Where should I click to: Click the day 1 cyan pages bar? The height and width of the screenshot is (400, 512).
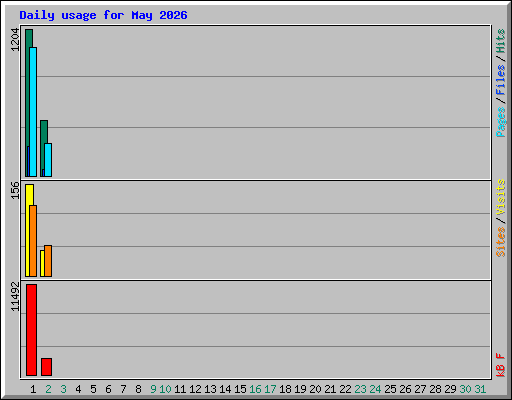pos(33,112)
